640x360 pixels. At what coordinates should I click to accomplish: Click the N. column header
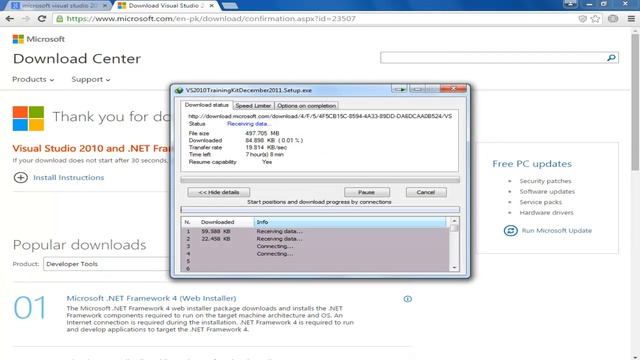click(189, 222)
